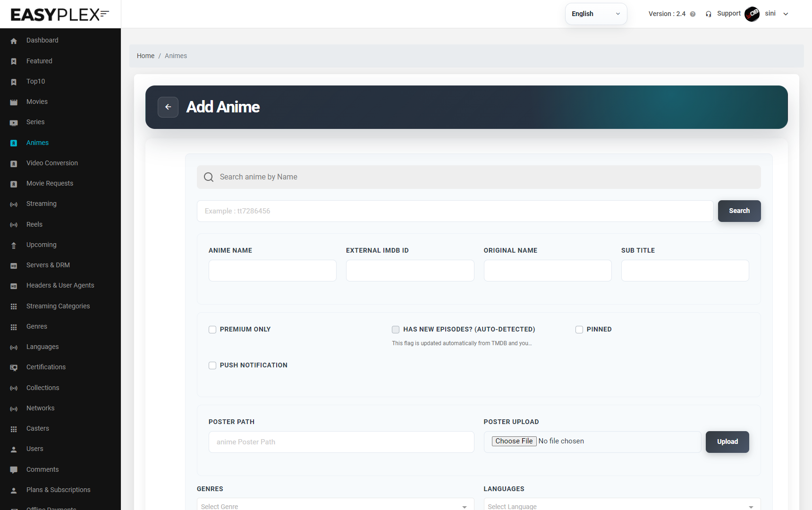The height and width of the screenshot is (510, 812).
Task: Click the back arrow beside Add Anime
Action: click(x=168, y=107)
